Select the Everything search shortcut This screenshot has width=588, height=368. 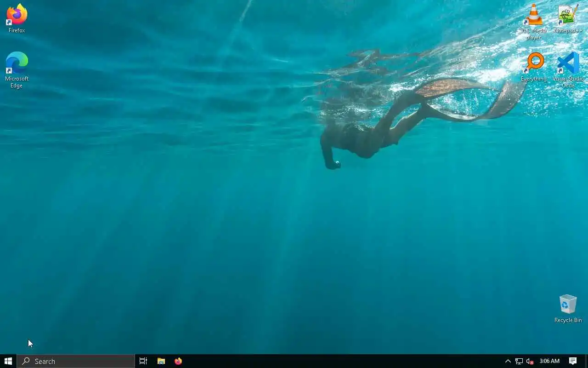tap(533, 67)
